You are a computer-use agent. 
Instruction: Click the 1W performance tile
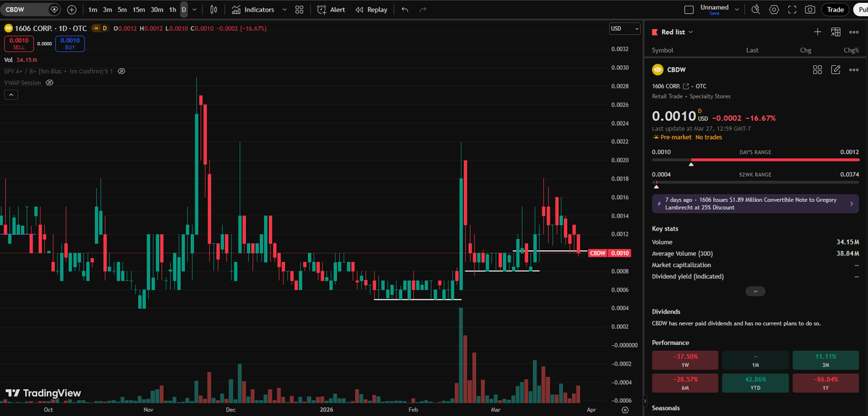click(685, 360)
